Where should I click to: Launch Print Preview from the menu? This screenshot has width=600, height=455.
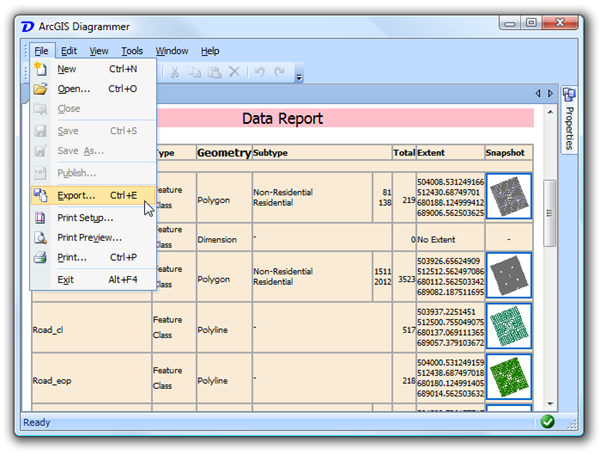click(89, 237)
